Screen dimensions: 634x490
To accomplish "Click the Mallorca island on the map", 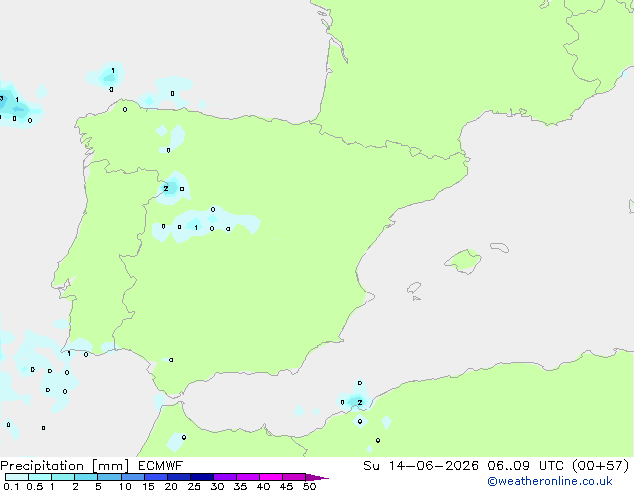I will coord(464,261).
